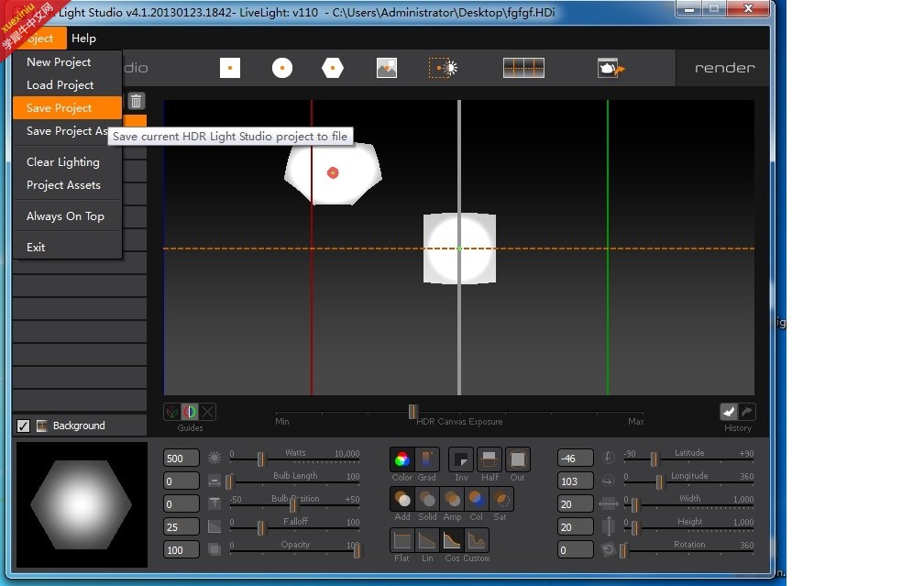Select Save Project As entry
This screenshot has height=586, width=924.
pos(67,131)
